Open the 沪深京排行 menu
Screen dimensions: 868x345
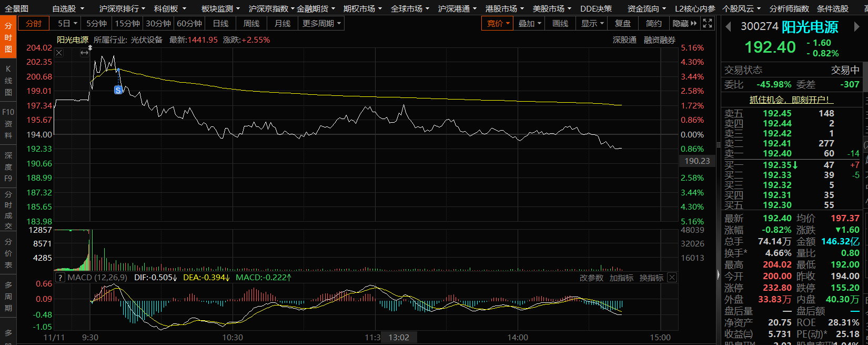(122, 8)
